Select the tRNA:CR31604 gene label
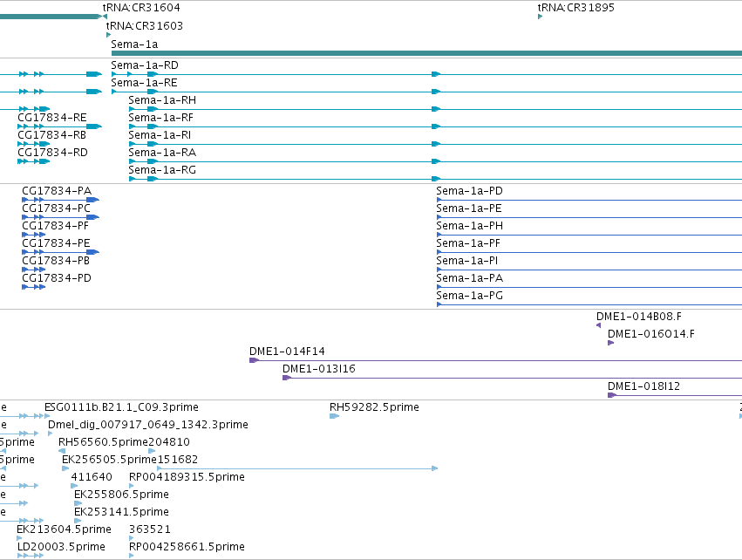 (141, 8)
